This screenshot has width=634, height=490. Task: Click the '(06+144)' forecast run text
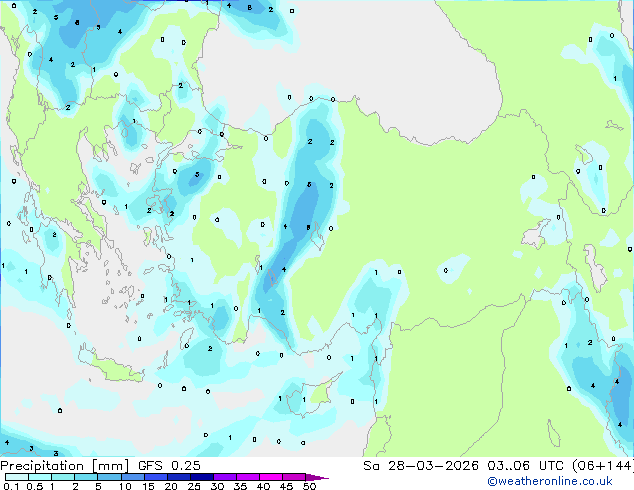click(x=602, y=466)
